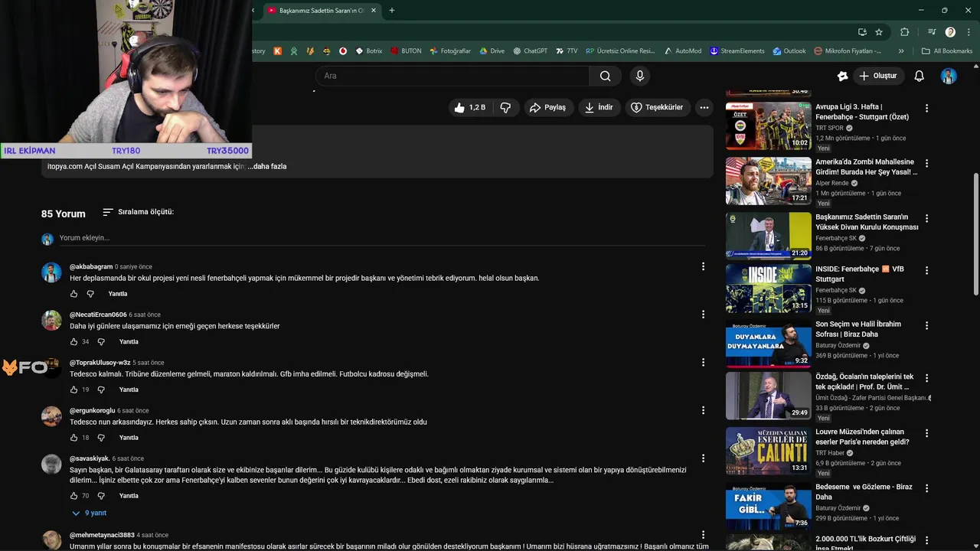This screenshot has width=980, height=551.
Task: Send thanks via Teşekkürler button
Action: (657, 108)
